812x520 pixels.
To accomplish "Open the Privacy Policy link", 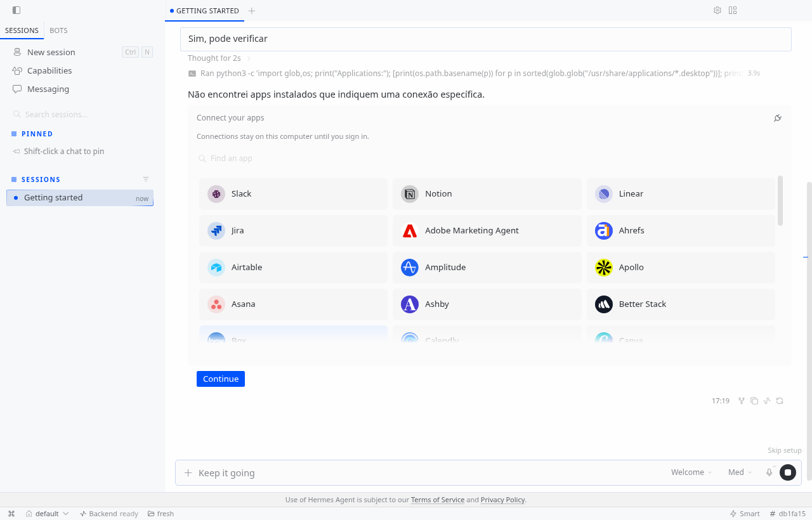I will [502, 500].
